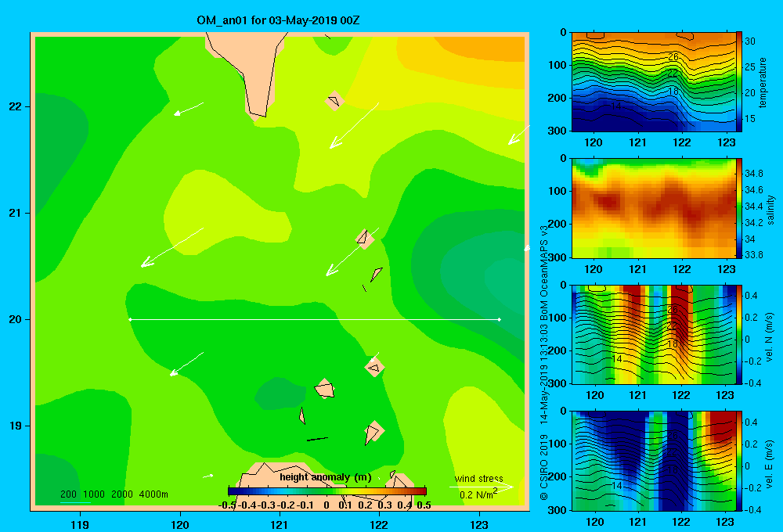
Task: Click the temperature axis label
Action: coord(763,82)
